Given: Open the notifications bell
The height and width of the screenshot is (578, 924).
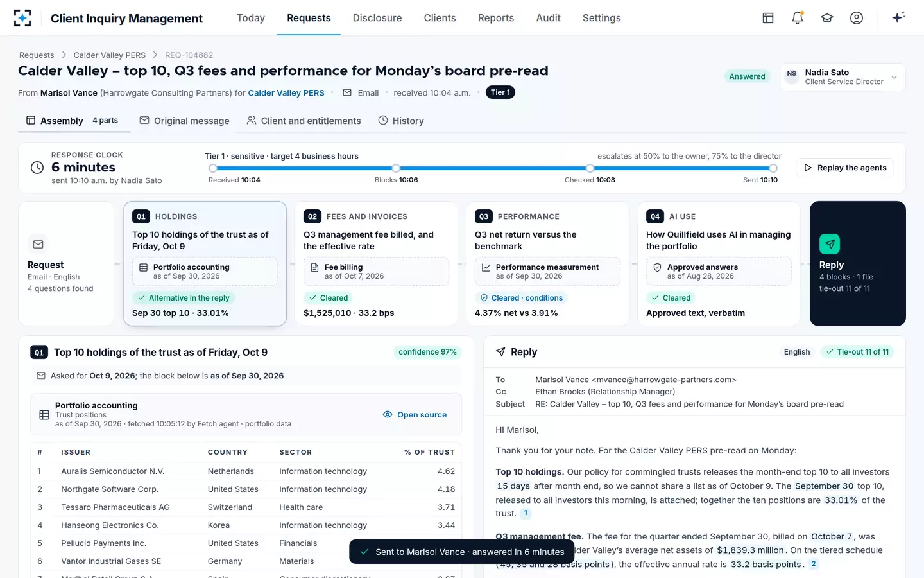Looking at the screenshot, I should 798,18.
